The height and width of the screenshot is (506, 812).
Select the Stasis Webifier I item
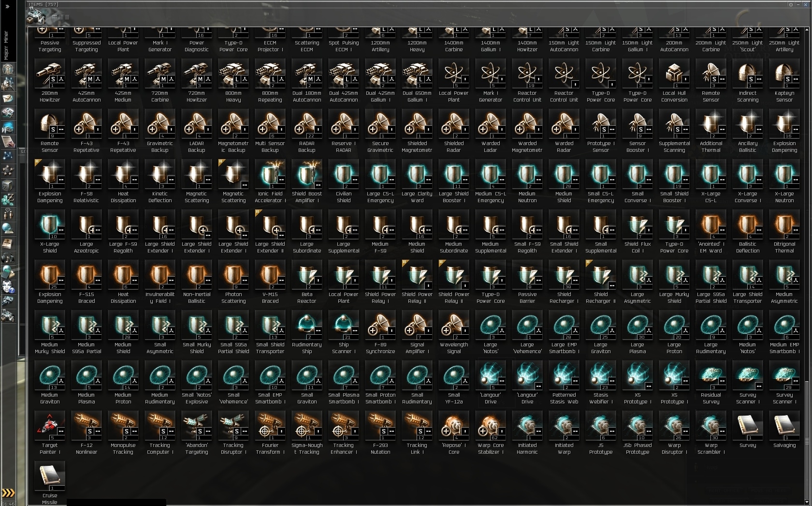coord(601,383)
